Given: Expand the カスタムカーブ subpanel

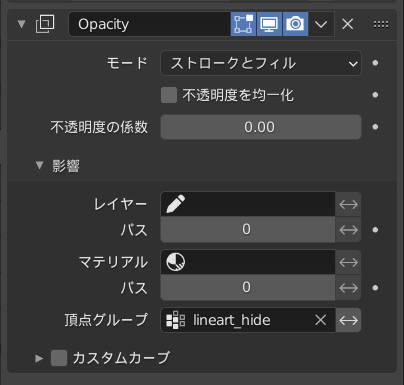Looking at the screenshot, I should click(39, 358).
